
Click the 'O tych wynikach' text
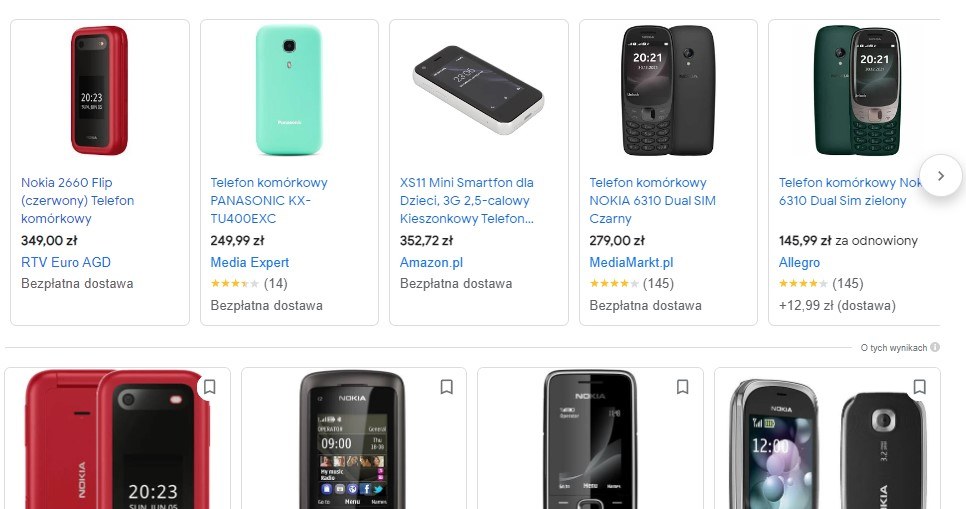pos(893,348)
